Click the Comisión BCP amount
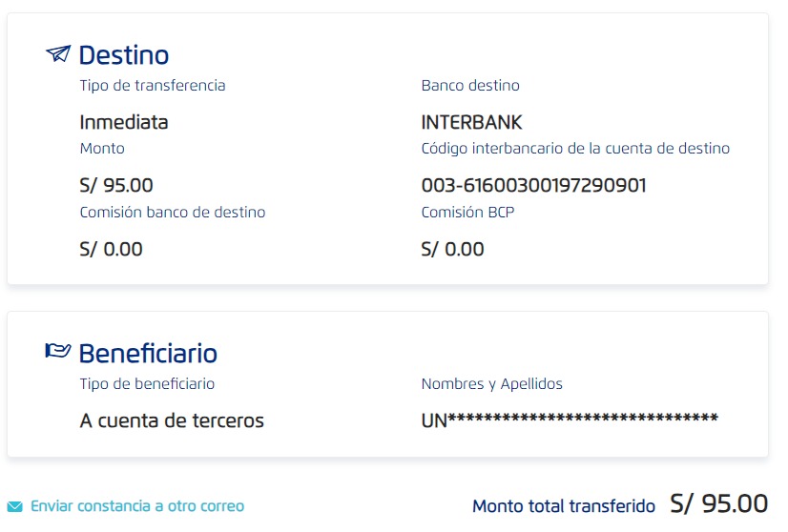This screenshot has height=532, width=788. click(452, 249)
